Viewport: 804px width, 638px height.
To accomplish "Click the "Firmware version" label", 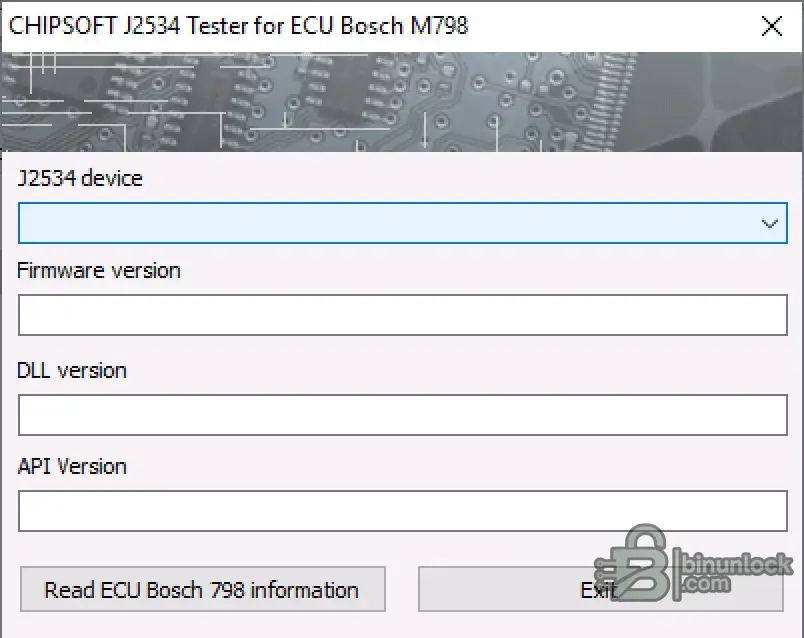I will [98, 270].
